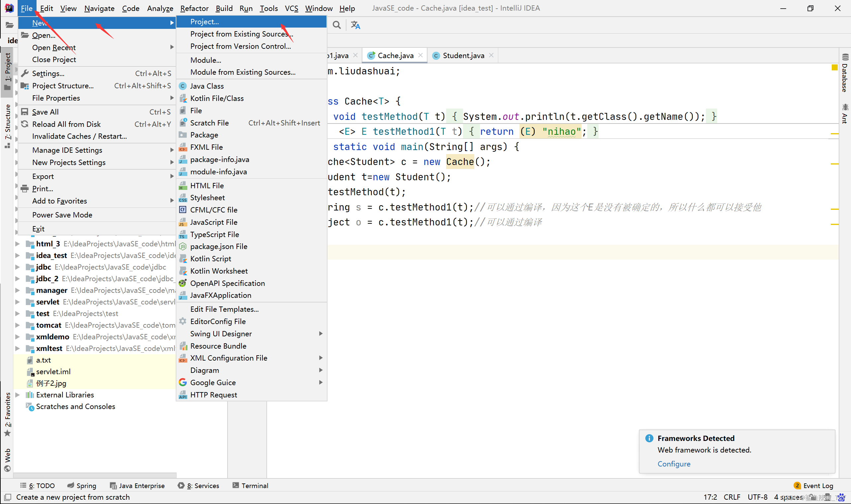Click the Configure link in notification
The width and height of the screenshot is (851, 504).
tap(674, 463)
